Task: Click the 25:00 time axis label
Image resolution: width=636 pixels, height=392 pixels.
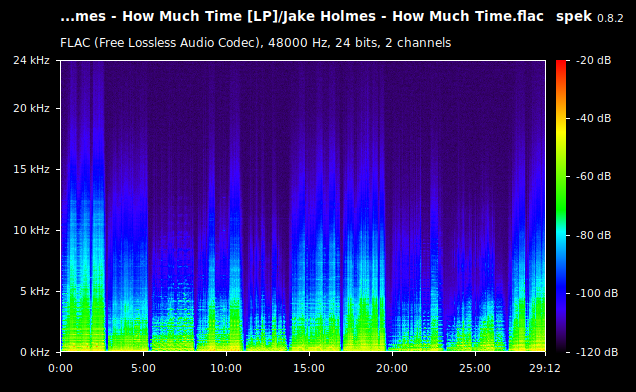Action: click(x=475, y=368)
